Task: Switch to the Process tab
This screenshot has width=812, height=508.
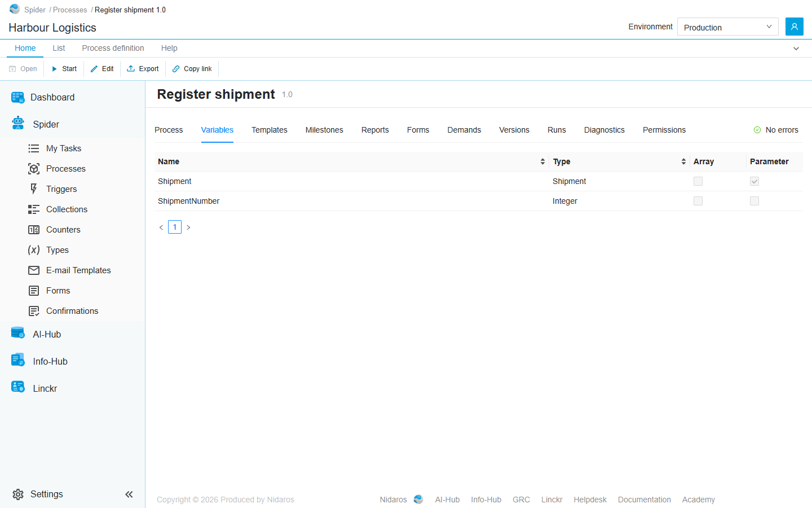Action: 169,130
